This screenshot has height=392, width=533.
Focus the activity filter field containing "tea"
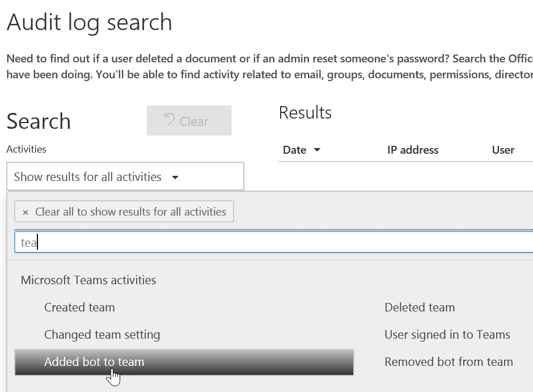point(272,242)
